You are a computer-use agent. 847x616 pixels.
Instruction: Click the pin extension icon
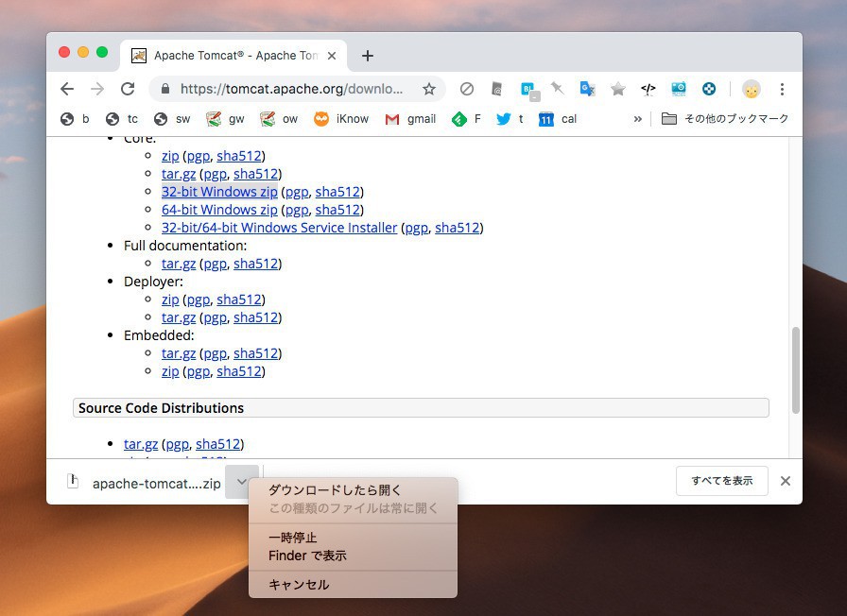tap(558, 89)
